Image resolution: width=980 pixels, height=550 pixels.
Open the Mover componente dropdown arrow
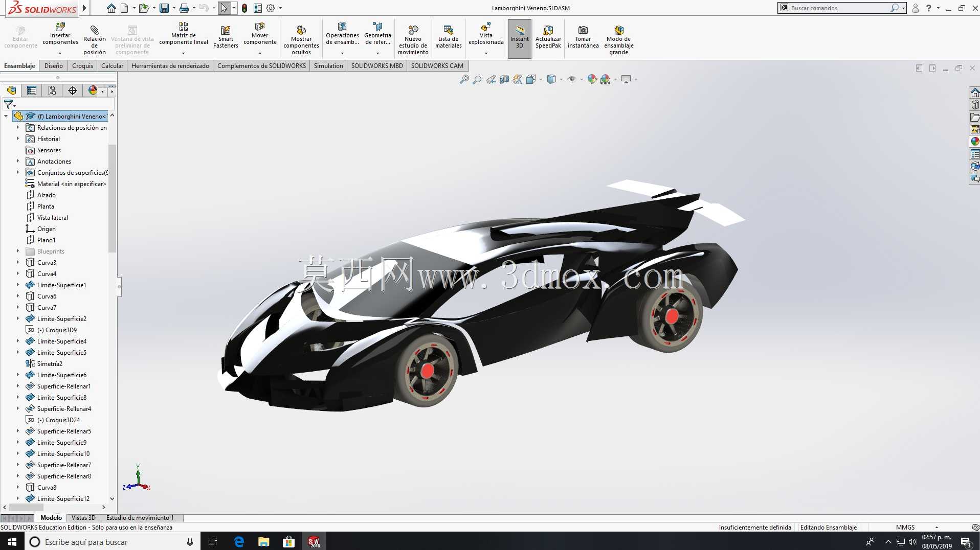click(260, 53)
